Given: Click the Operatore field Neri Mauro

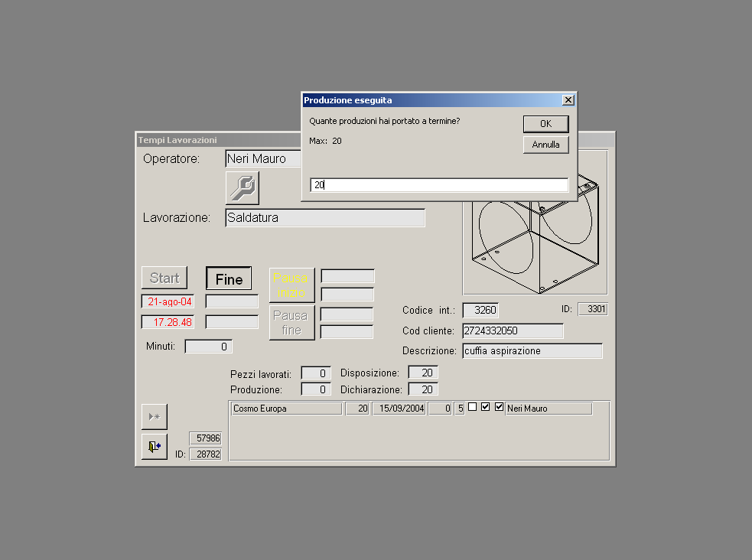Looking at the screenshot, I should pos(263,158).
